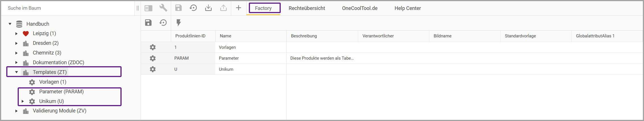This screenshot has height=121, width=644.
Task: Click the download icon in top toolbar
Action: point(208,8)
